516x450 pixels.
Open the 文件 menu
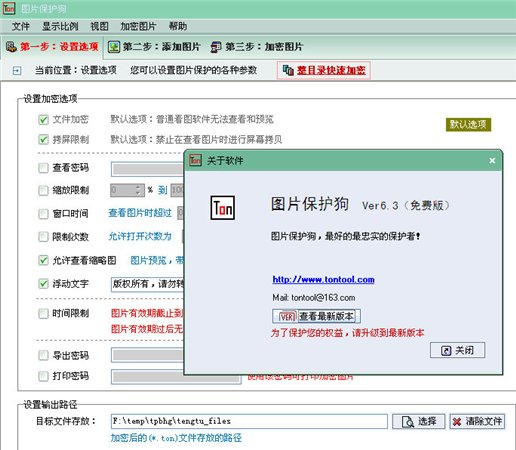[x=21, y=26]
